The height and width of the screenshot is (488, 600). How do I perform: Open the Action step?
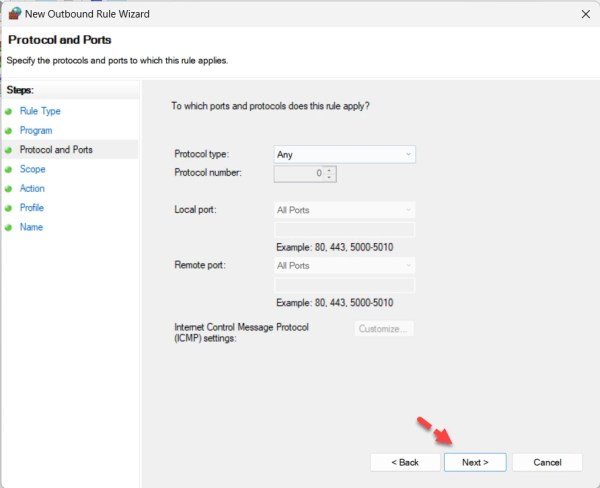pyautogui.click(x=32, y=188)
